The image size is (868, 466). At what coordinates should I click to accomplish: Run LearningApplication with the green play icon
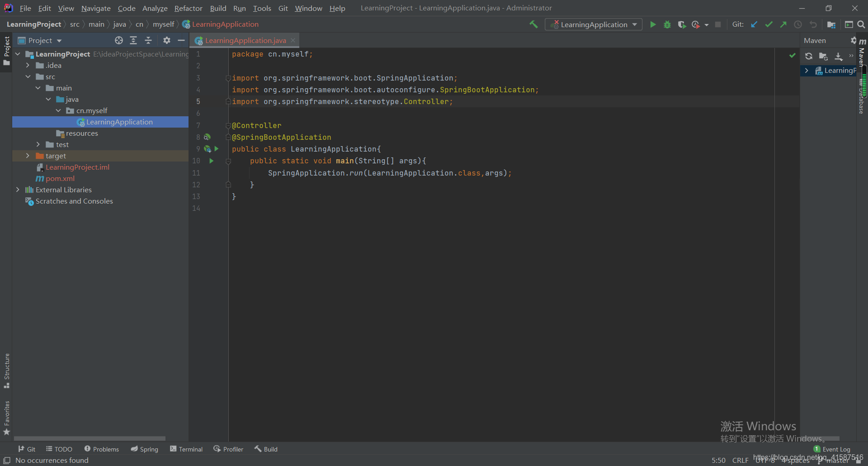653,24
